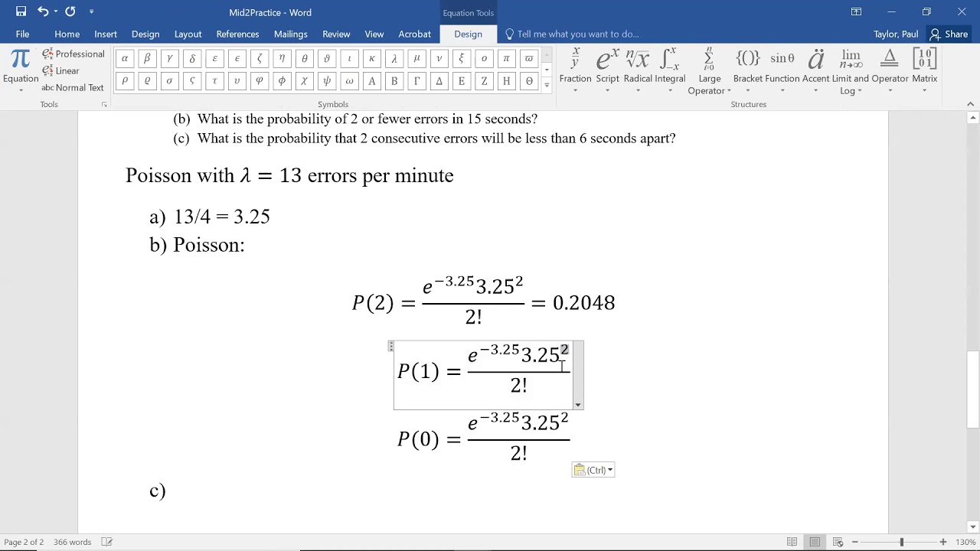Expand the Symbols gallery with More arrow
The width and height of the screenshot is (980, 551).
pos(547,86)
